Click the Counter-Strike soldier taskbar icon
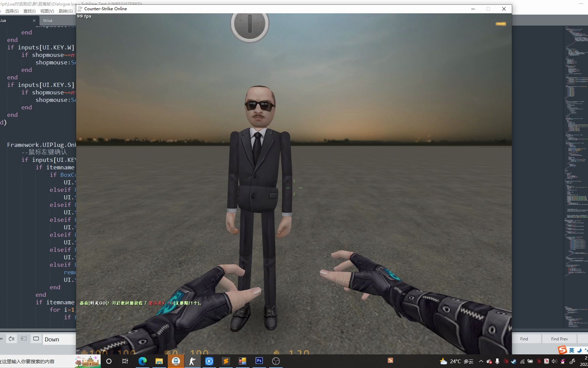Screen dimensions: 588x368 click(x=192, y=361)
